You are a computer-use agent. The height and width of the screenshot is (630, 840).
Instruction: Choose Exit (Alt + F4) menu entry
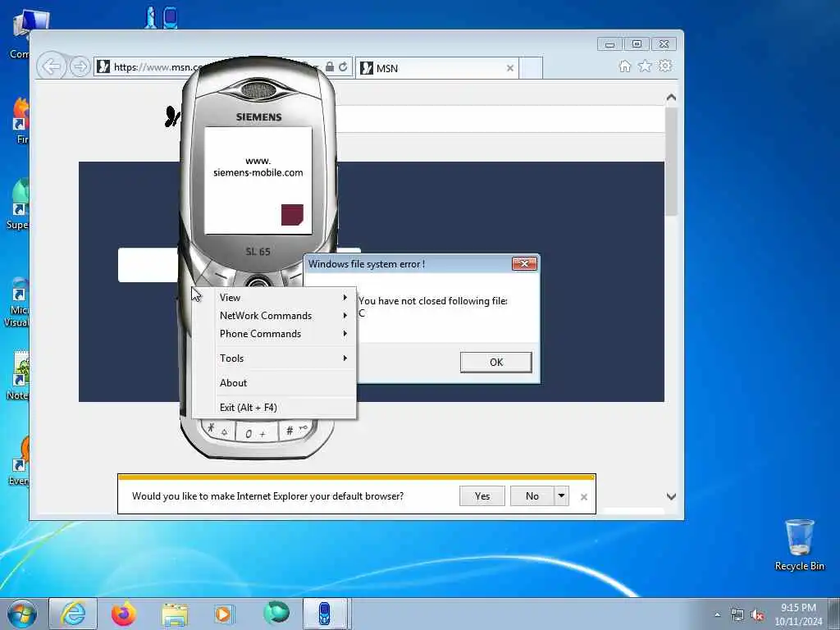274,407
